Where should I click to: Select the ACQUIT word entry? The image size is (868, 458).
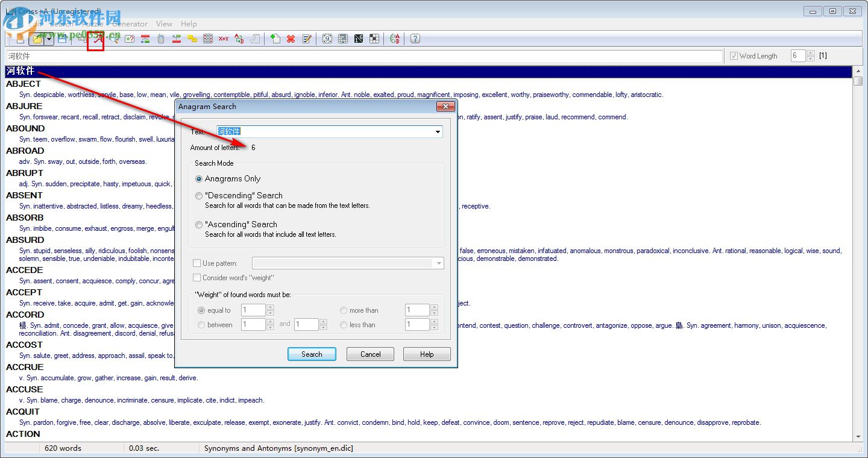23,412
